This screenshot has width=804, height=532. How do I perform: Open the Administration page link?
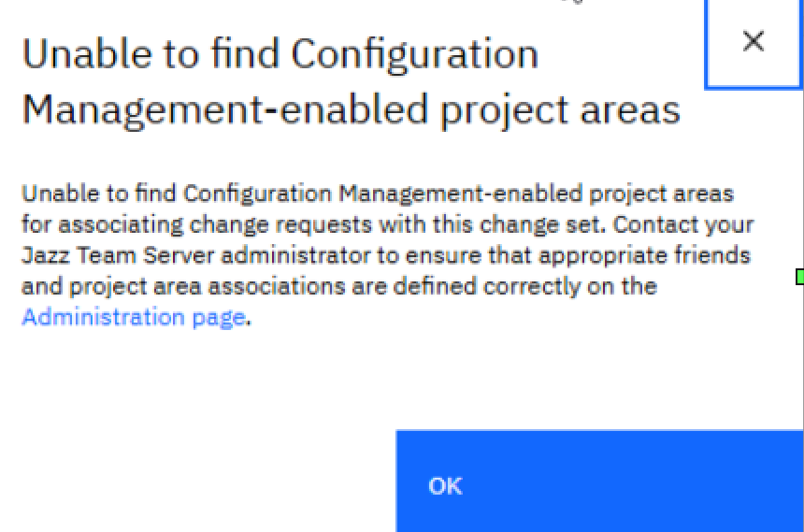(x=133, y=317)
